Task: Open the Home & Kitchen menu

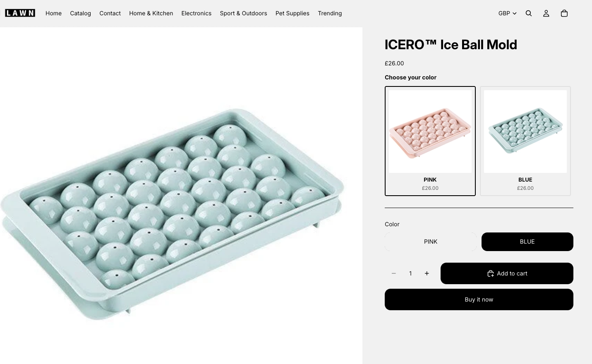Action: (151, 13)
